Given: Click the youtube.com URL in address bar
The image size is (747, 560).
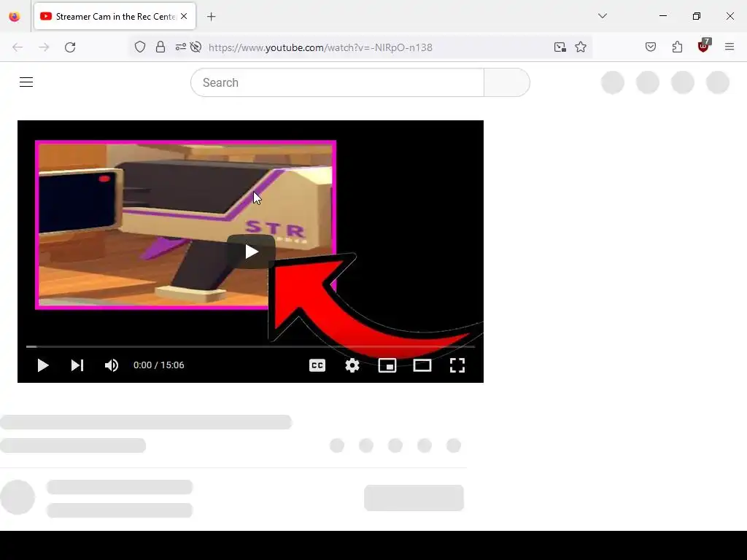Looking at the screenshot, I should point(320,47).
